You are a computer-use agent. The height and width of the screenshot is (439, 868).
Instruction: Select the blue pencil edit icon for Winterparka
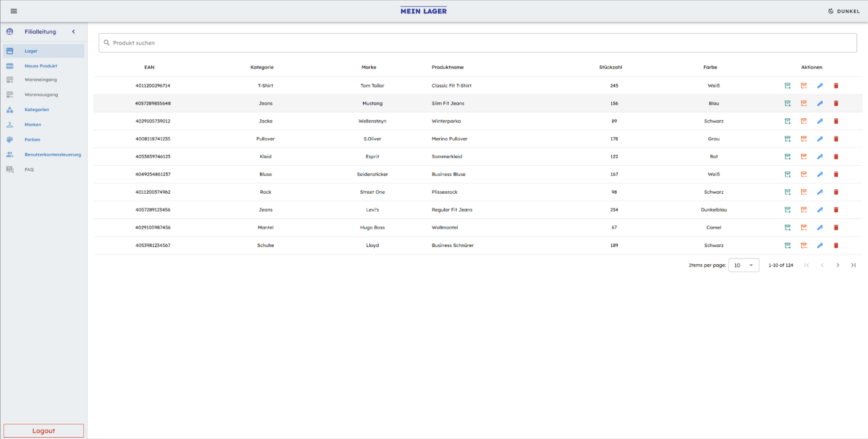coord(819,121)
